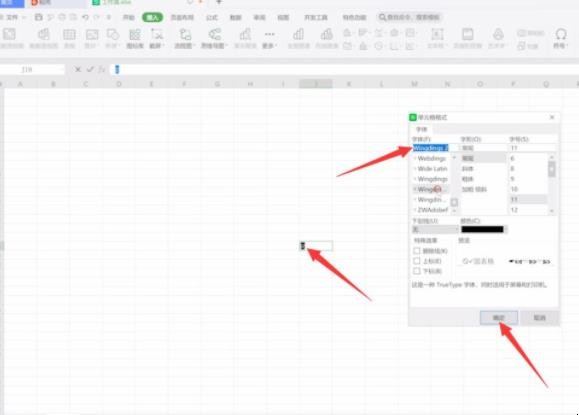Viewport: 579px width, 415px height.
Task: Open the File (文件) menu dropdown
Action: click(15, 17)
